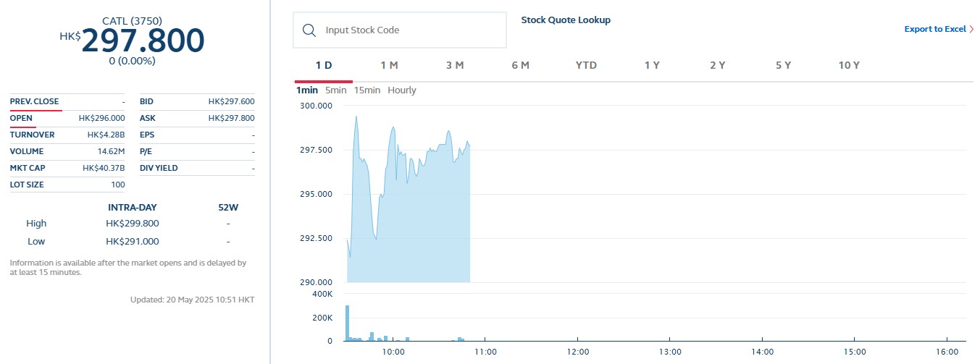Show the 1 Y chart range
Image resolution: width=980 pixels, height=364 pixels.
pos(652,65)
